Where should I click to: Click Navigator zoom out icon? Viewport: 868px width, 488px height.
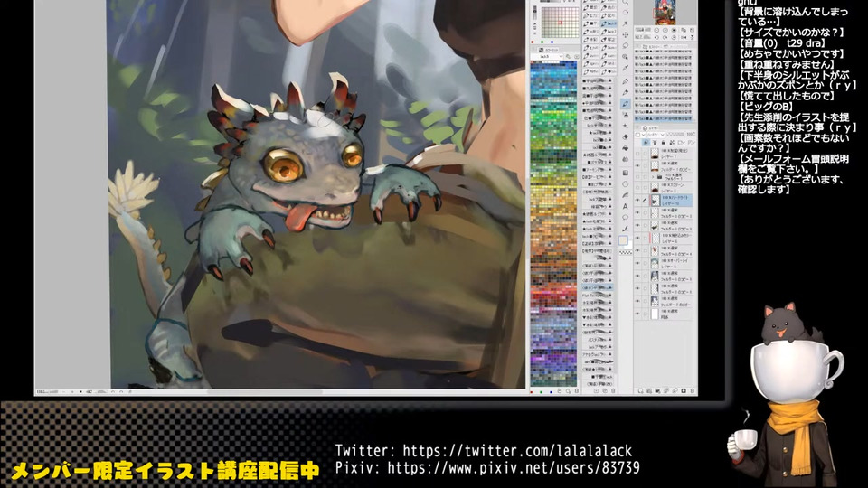pyautogui.click(x=656, y=30)
